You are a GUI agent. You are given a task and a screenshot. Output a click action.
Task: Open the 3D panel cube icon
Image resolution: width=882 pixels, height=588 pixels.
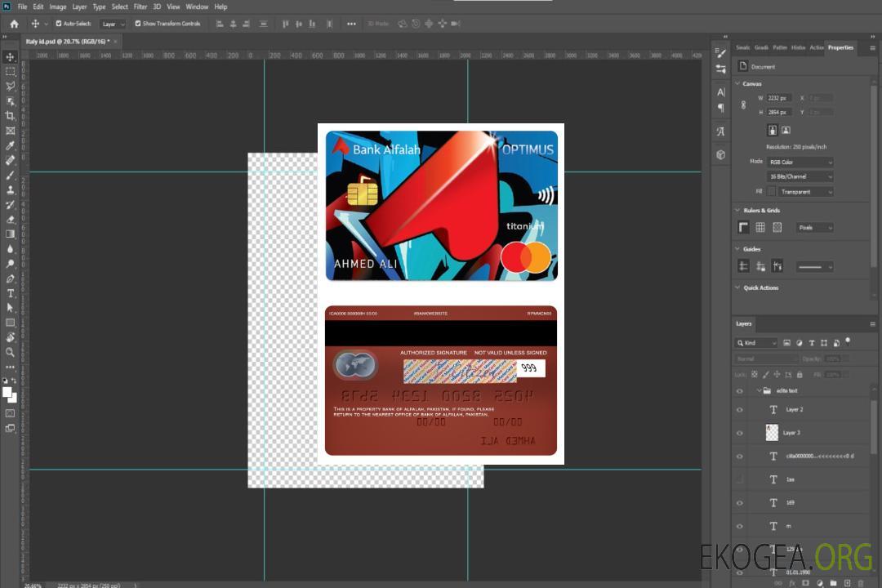tap(721, 154)
